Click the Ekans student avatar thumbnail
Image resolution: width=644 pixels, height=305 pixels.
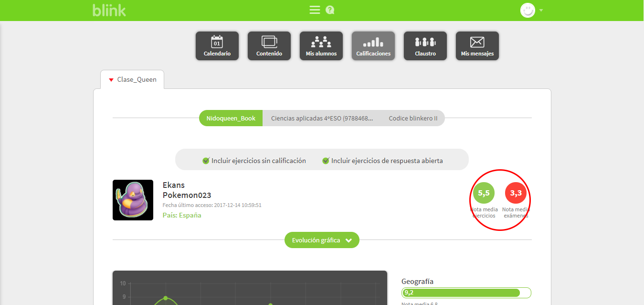click(x=133, y=200)
